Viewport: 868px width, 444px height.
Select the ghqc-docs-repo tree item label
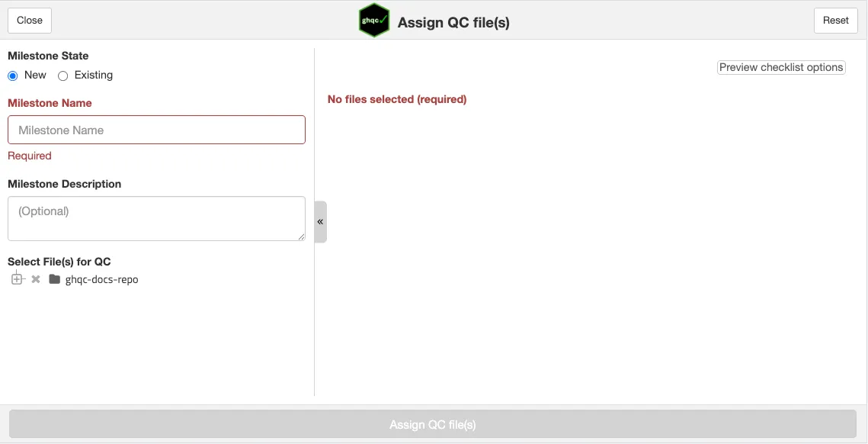click(x=102, y=279)
